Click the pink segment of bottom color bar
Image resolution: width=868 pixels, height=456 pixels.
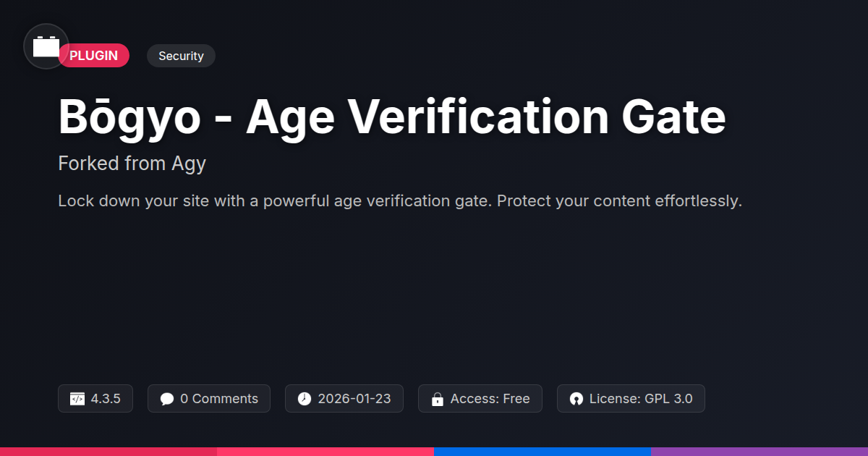tap(325, 451)
